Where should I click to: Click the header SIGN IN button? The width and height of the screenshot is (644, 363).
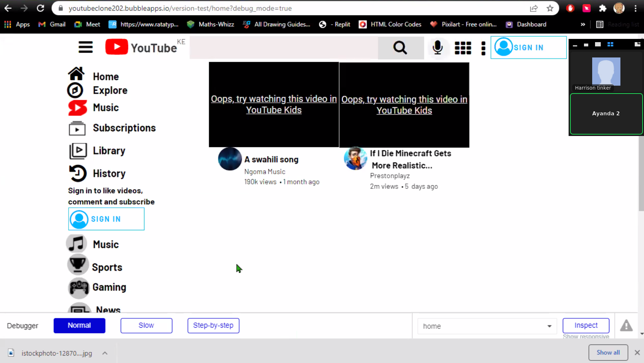point(529,47)
